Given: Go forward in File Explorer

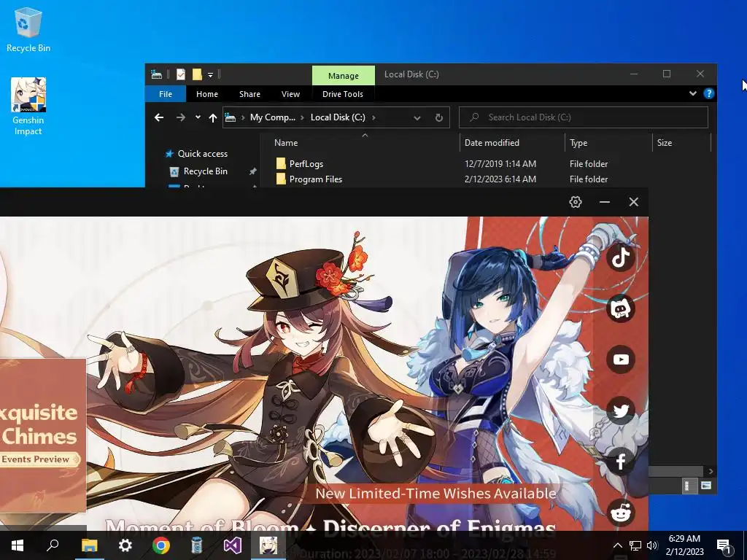Looking at the screenshot, I should (181, 117).
